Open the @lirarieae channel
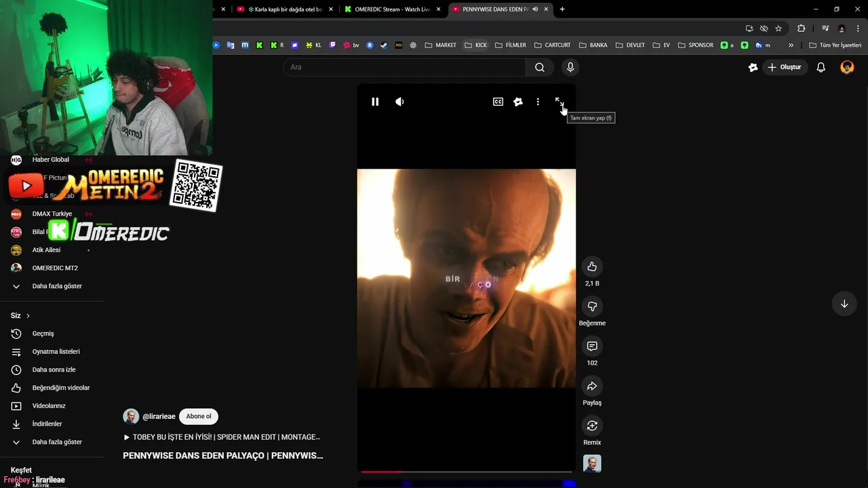The width and height of the screenshot is (868, 488). (159, 416)
